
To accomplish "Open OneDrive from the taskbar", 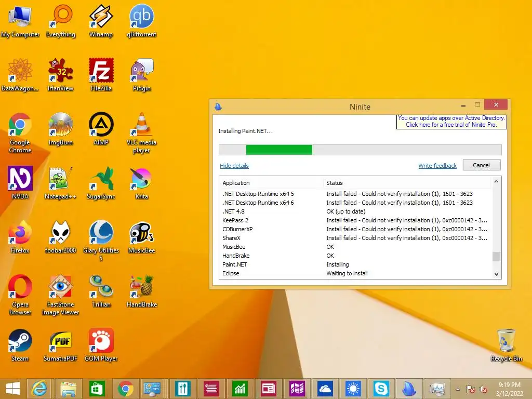I will click(x=324, y=389).
